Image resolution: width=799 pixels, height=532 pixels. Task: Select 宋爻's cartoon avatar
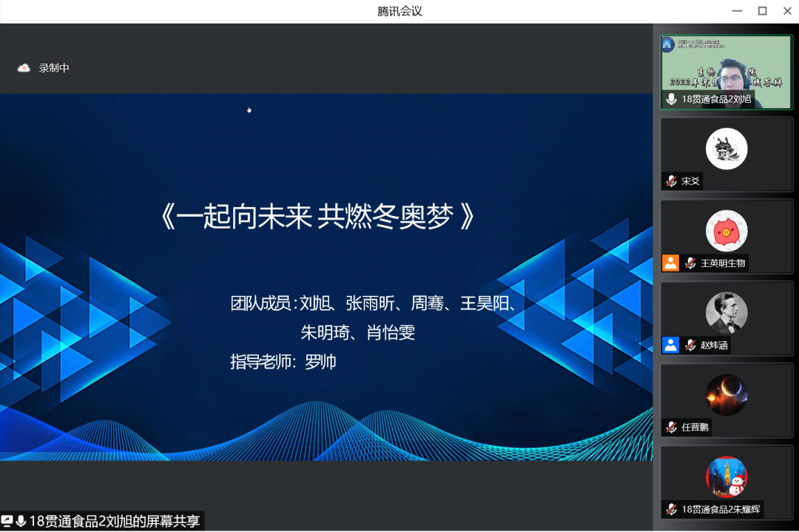[726, 149]
